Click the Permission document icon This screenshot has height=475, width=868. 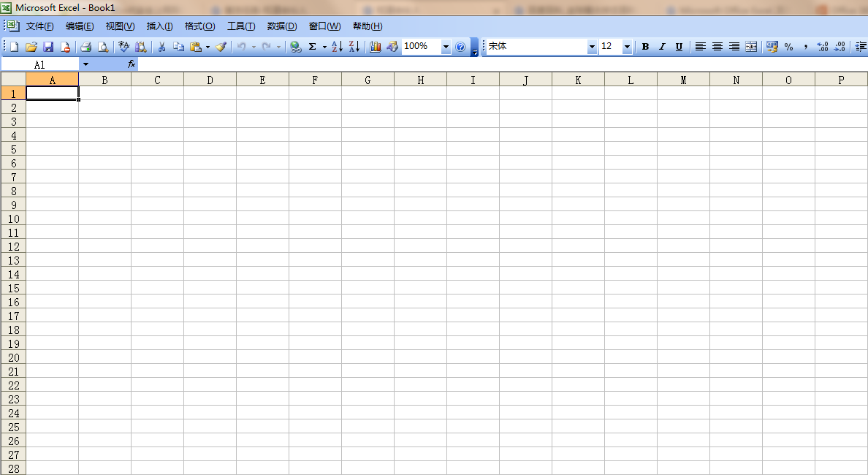[65, 47]
